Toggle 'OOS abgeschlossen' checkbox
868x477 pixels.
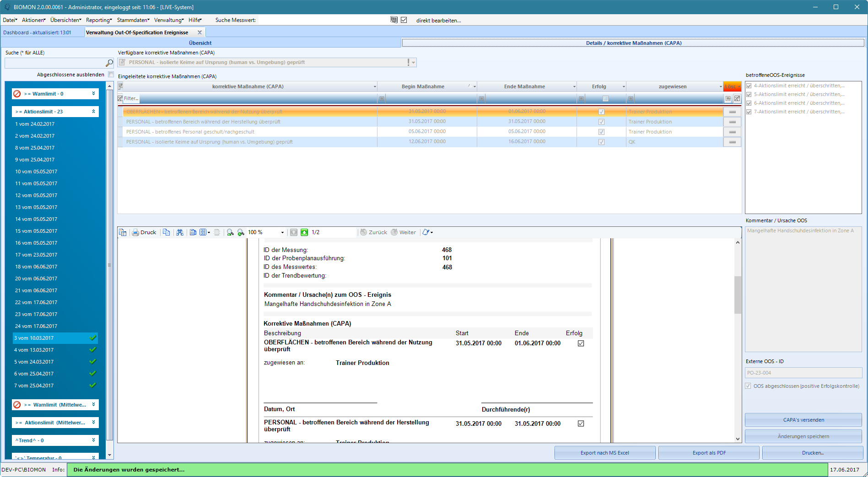(x=748, y=386)
